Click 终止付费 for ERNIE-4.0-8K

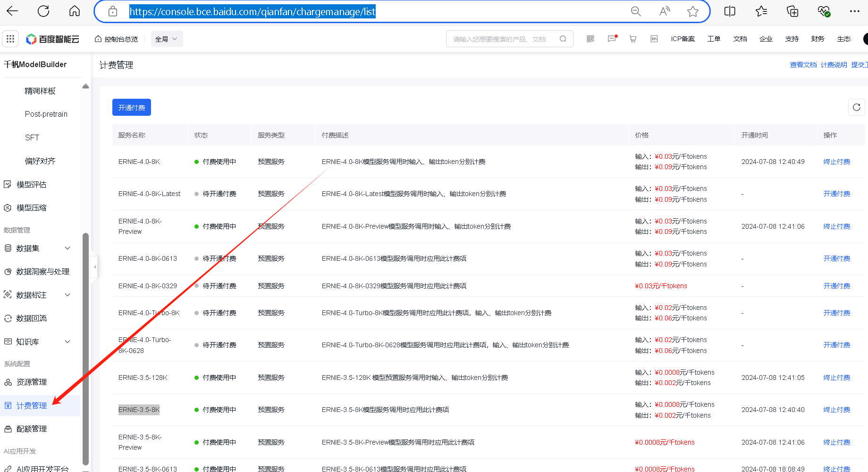click(x=836, y=162)
